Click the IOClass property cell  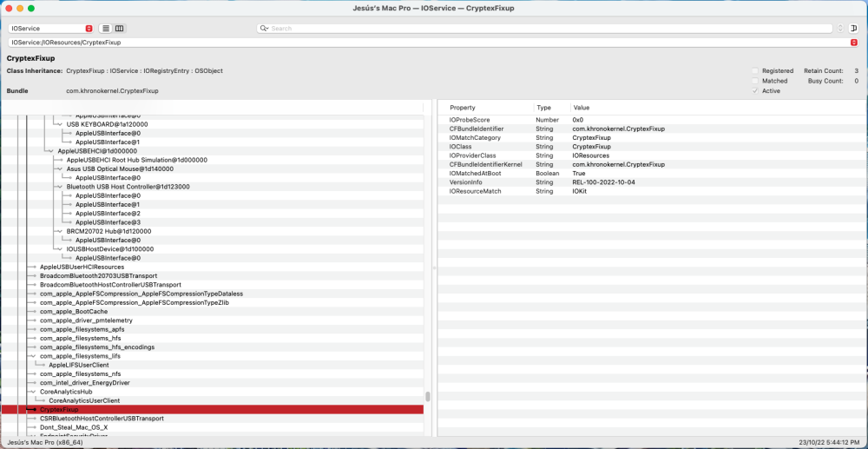459,147
